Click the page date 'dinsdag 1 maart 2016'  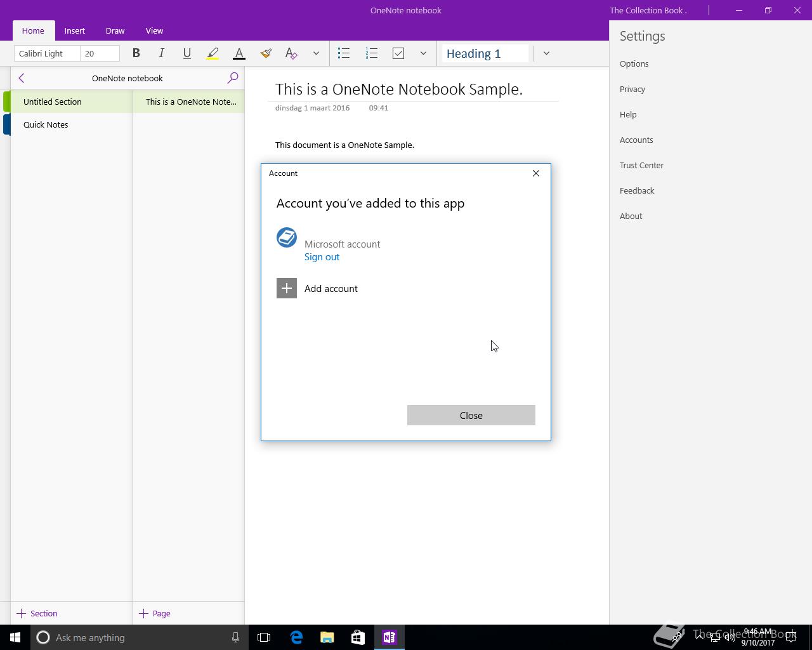[312, 108]
